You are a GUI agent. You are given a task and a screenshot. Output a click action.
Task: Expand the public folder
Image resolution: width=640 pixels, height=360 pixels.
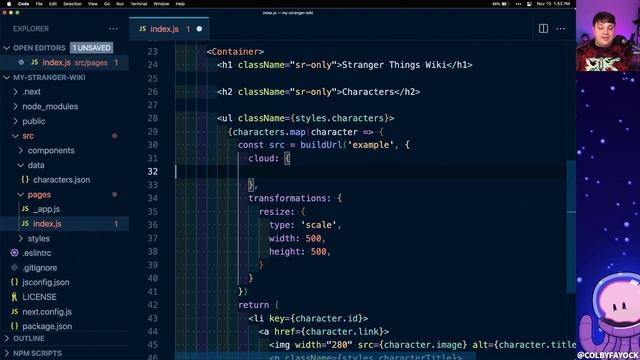click(16, 121)
